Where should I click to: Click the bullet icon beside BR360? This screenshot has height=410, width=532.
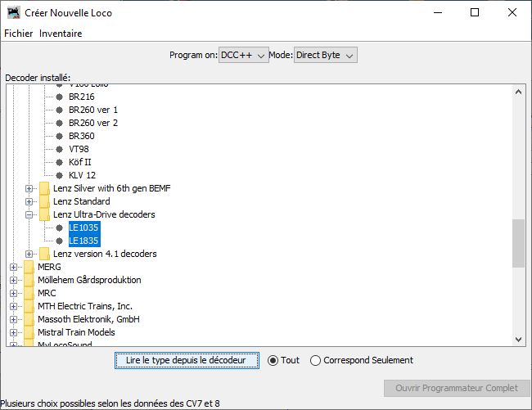(x=60, y=137)
